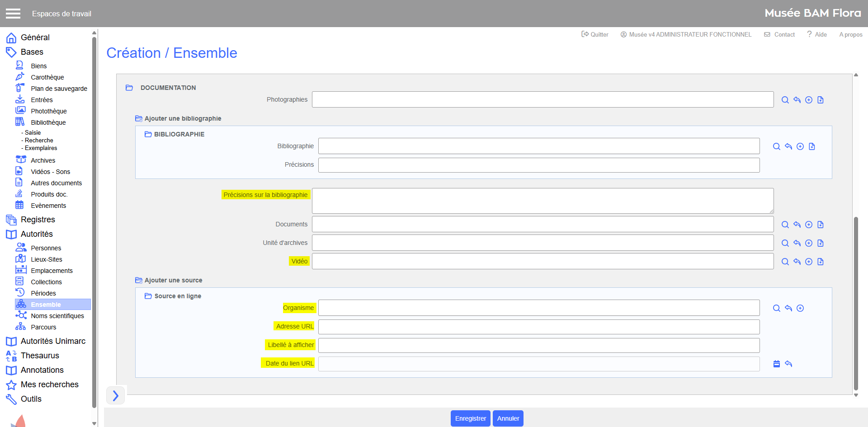Viewport: 868px width, 427px height.
Task: Open Photothèque from the Bases menu
Action: coord(48,111)
